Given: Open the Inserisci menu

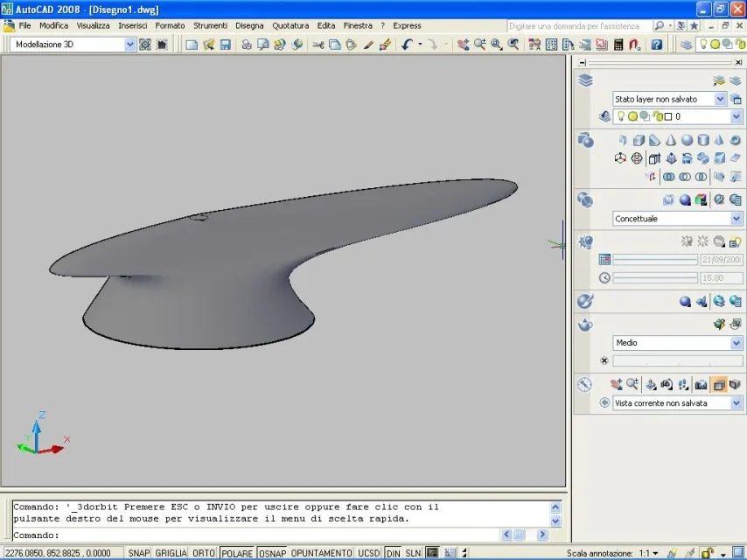Looking at the screenshot, I should click(133, 25).
